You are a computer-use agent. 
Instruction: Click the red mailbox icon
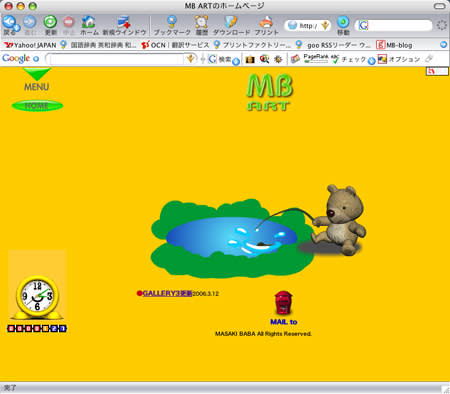click(x=283, y=303)
